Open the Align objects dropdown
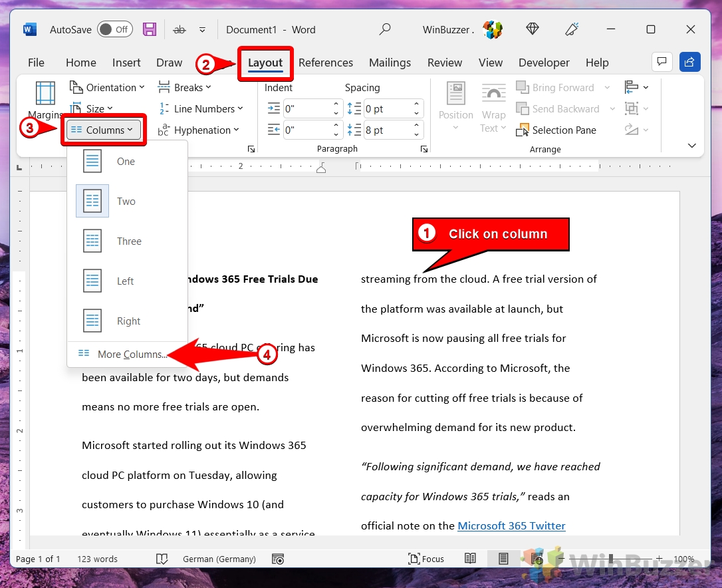This screenshot has height=588, width=722. tap(636, 87)
